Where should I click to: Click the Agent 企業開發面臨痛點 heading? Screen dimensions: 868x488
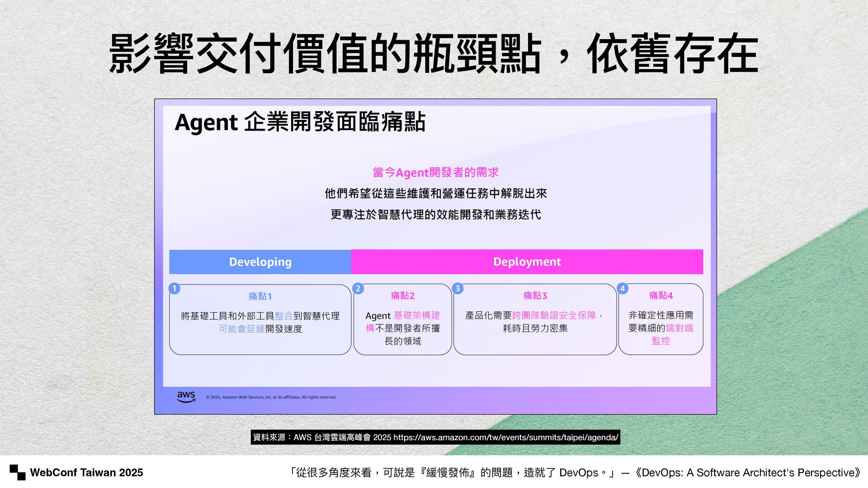tap(300, 122)
